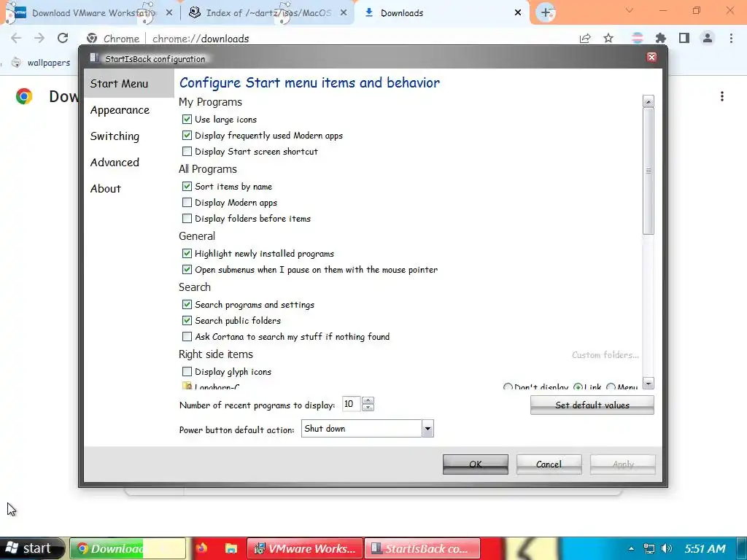Viewport: 747px width, 560px height.
Task: Open Downloads page more actions menu
Action: (x=722, y=96)
